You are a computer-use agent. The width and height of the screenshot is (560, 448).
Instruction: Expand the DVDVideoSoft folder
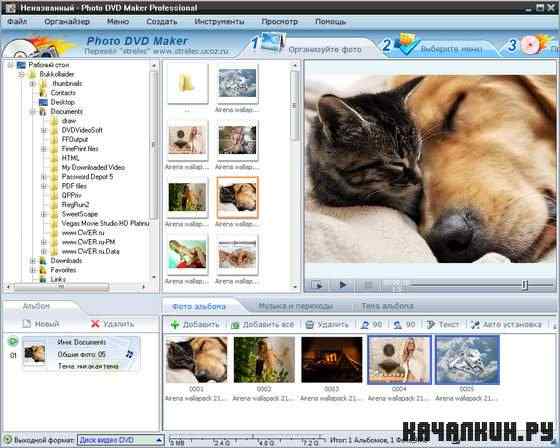click(44, 130)
